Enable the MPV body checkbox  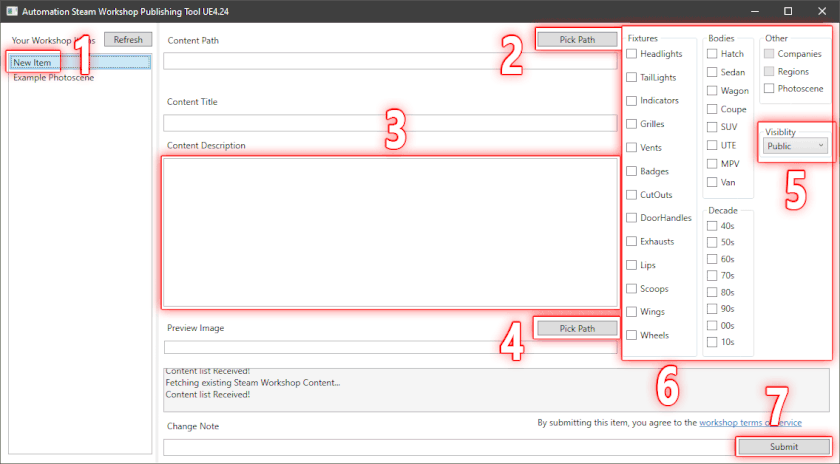point(712,164)
